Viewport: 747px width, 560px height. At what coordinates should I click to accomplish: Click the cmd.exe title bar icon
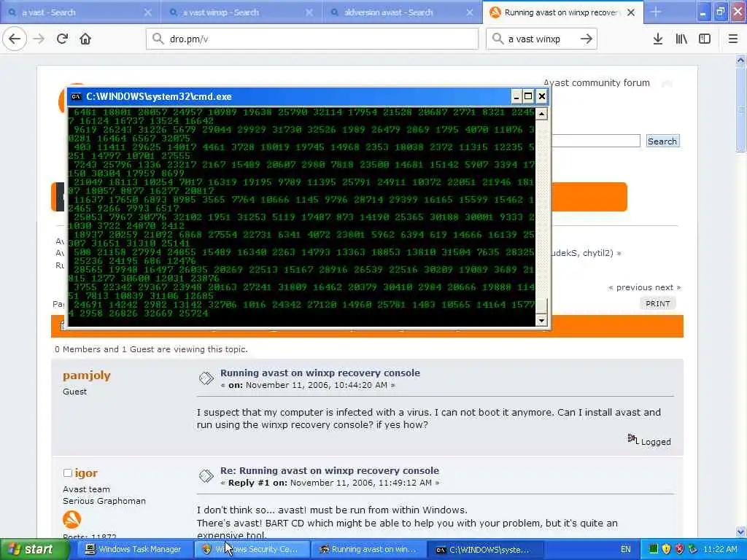(76, 97)
